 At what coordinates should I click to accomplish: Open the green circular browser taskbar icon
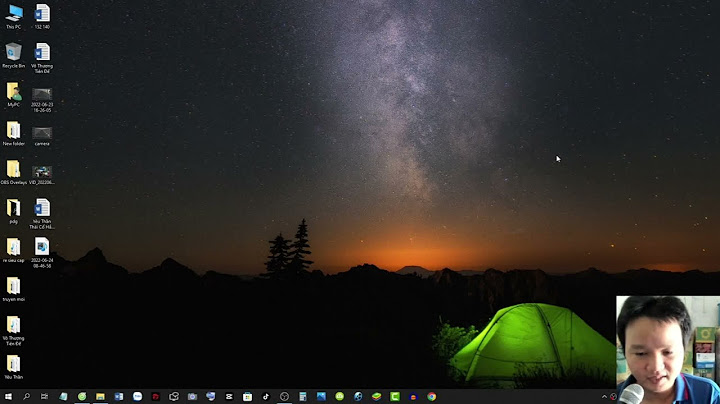pyautogui.click(x=82, y=397)
